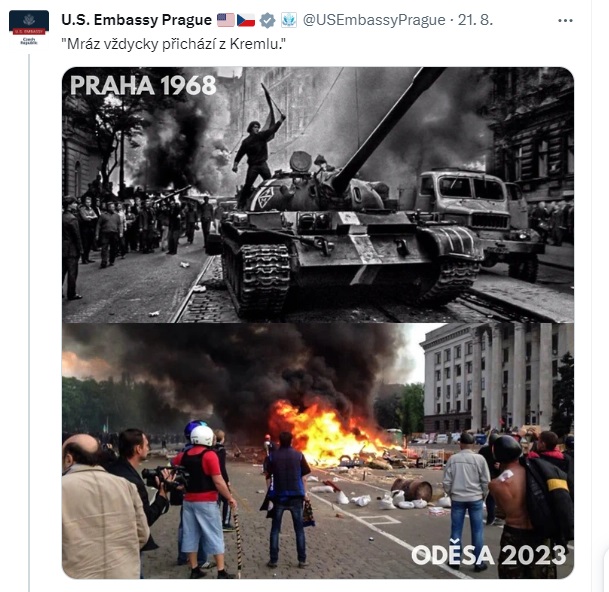Click the ODĚSA 2023 caption
The width and height of the screenshot is (609, 592).
(x=489, y=555)
